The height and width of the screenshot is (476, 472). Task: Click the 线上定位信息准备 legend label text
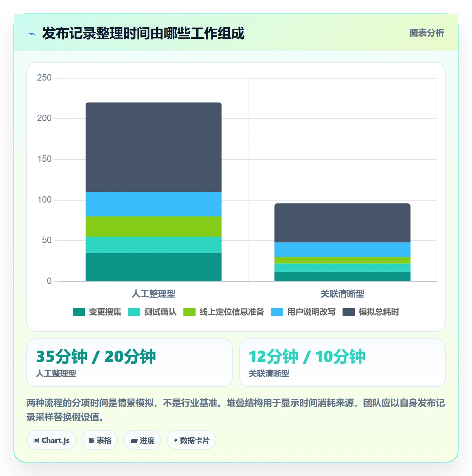(x=232, y=312)
